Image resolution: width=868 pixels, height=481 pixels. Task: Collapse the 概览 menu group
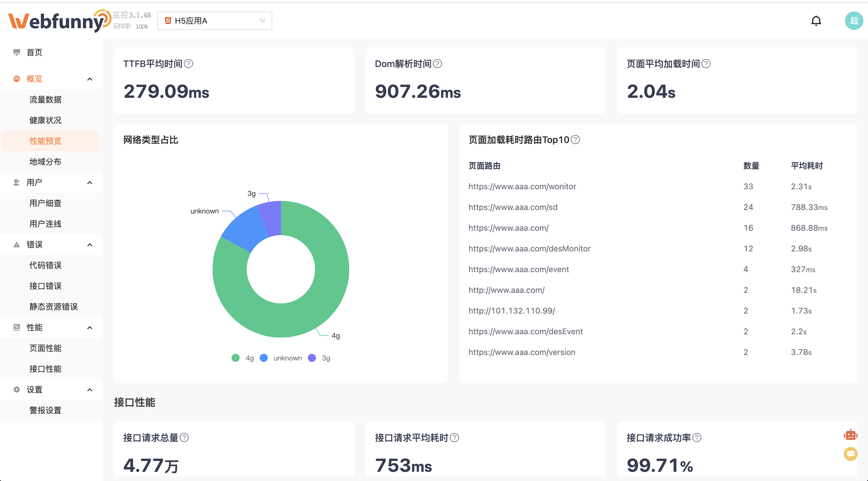tap(90, 79)
